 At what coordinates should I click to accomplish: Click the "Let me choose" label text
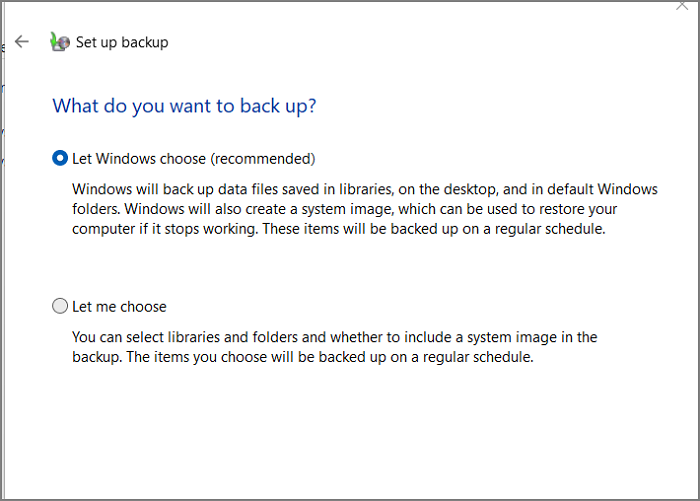[119, 306]
